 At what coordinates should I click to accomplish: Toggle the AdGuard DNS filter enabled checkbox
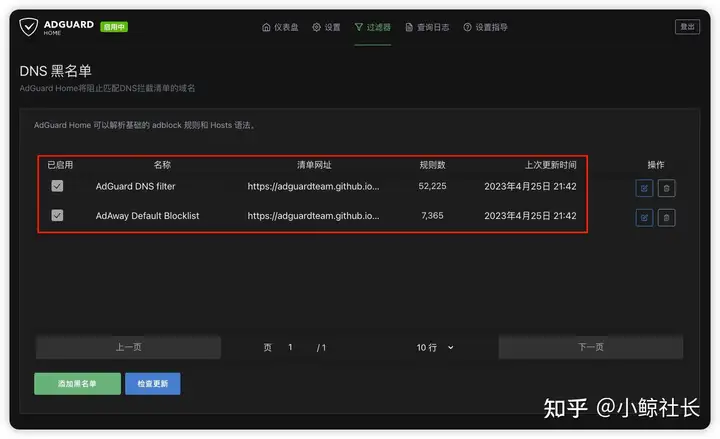(57, 186)
